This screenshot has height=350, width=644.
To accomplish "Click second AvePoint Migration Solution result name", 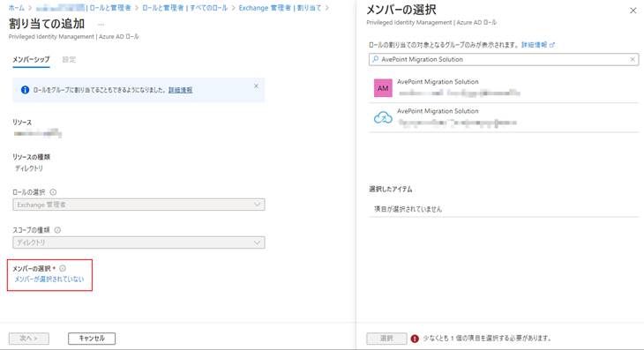I will tap(438, 111).
